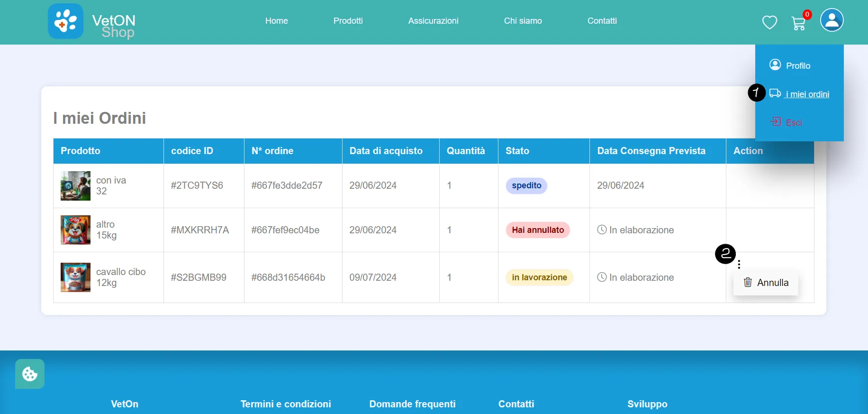This screenshot has width=868, height=414.
Task: Click VetOn footer heading
Action: [125, 404]
